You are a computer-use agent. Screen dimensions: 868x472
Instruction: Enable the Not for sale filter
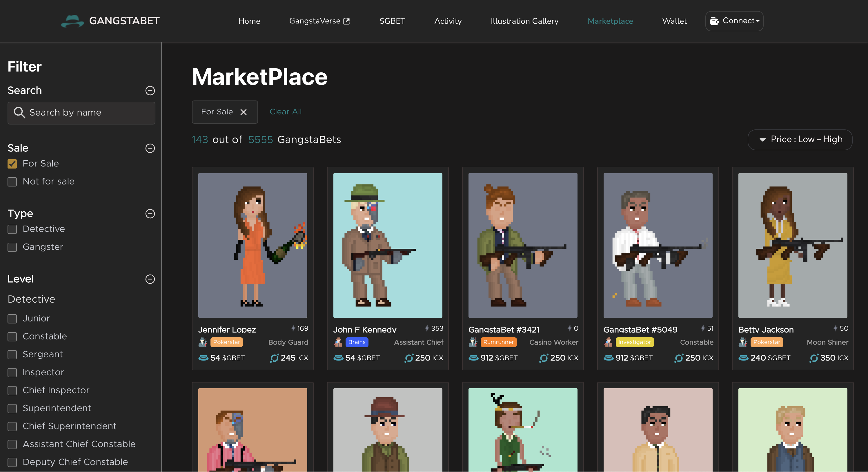click(12, 182)
